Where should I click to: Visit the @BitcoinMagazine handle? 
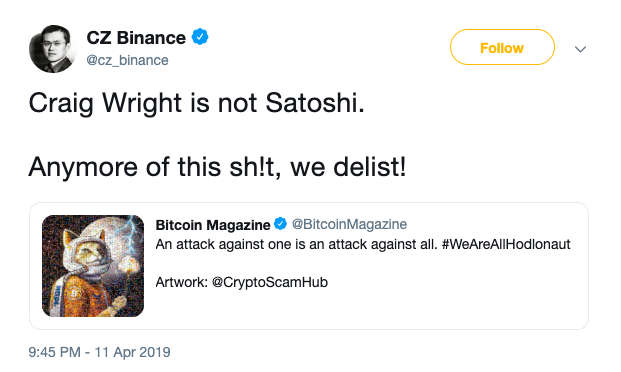(x=349, y=224)
